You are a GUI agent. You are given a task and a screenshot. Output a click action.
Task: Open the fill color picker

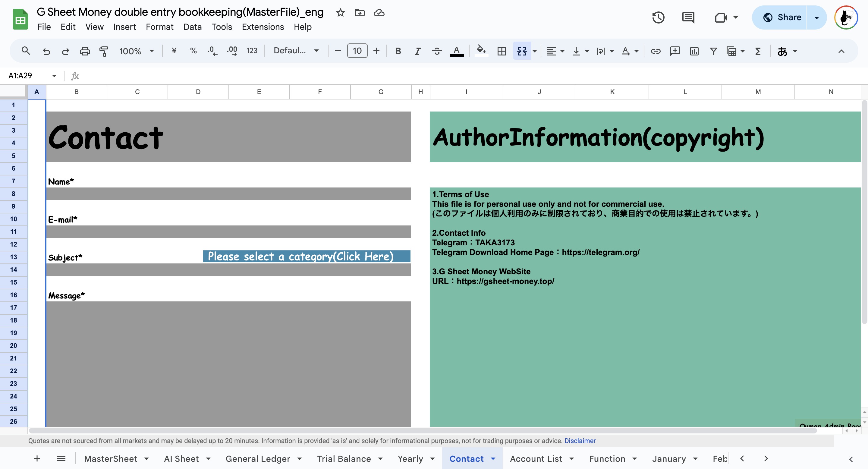click(x=481, y=51)
